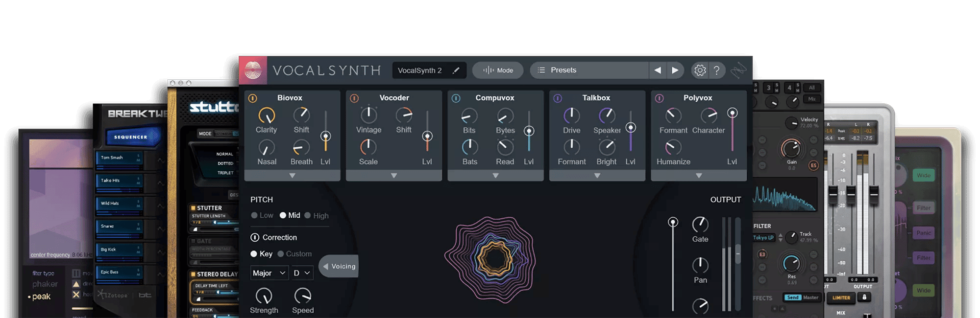Expand the Vocoder advanced panel arrow
Screen dimensions: 980x318
click(x=394, y=176)
